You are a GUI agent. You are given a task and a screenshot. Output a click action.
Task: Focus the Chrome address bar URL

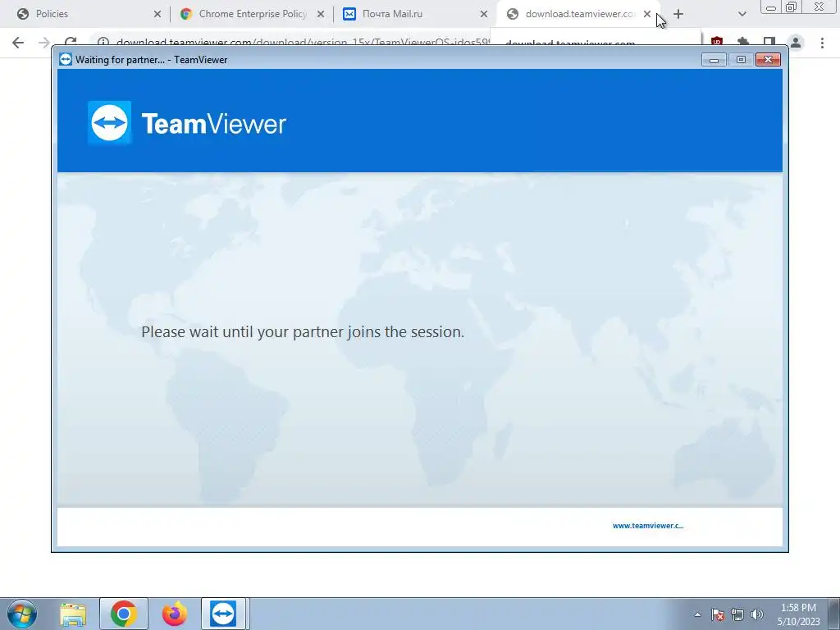tap(303, 43)
